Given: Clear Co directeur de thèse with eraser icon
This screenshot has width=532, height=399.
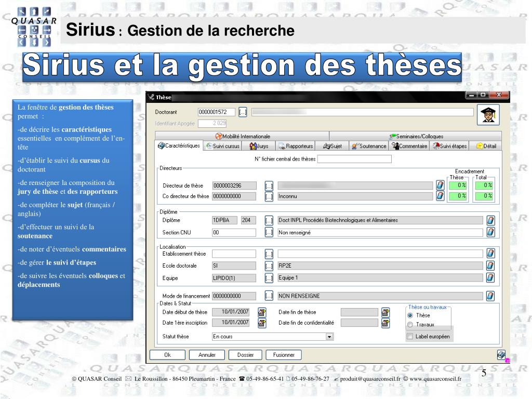Looking at the screenshot, I should click(x=440, y=196).
